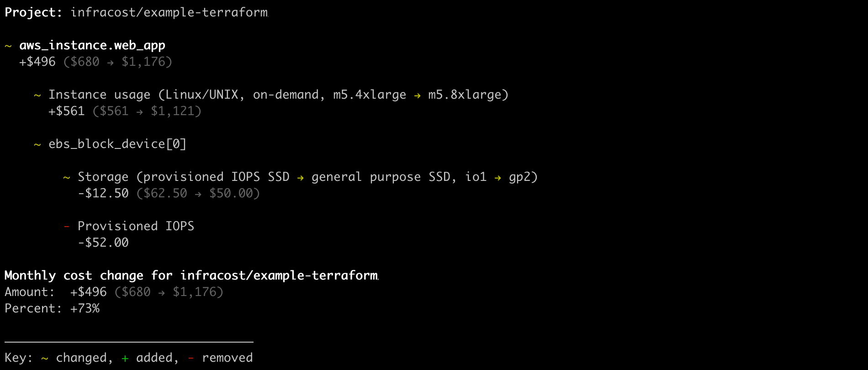Click yellow arrow between m5.4xlarge and m5.8xlarge
The height and width of the screenshot is (370, 868).
(x=417, y=95)
